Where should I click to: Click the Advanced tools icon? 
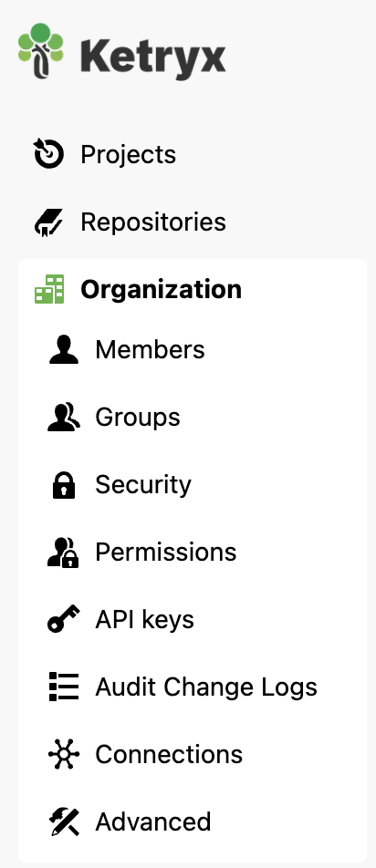click(64, 821)
